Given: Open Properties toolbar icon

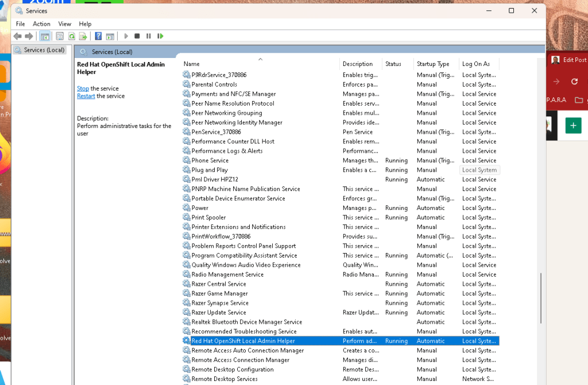Looking at the screenshot, I should pyautogui.click(x=60, y=36).
